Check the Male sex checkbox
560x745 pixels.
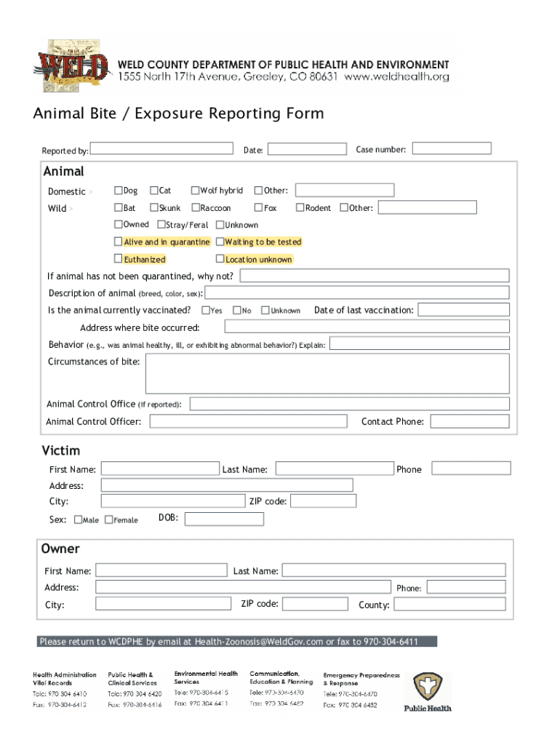(x=79, y=519)
